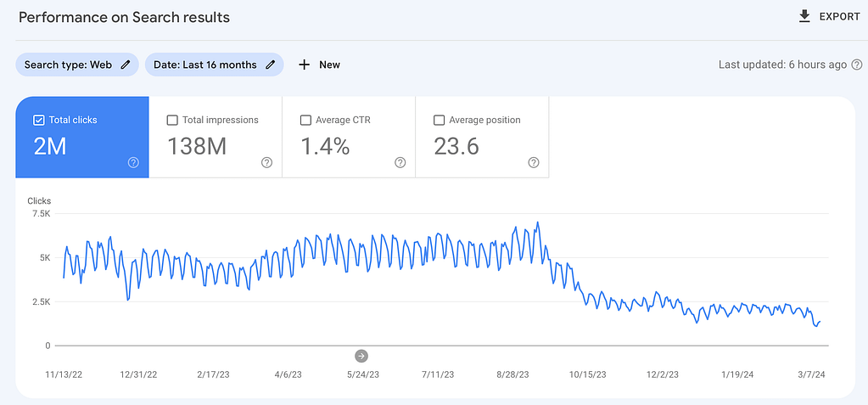Click the Export download icon
Viewport: 868px width, 405px height.
(804, 17)
